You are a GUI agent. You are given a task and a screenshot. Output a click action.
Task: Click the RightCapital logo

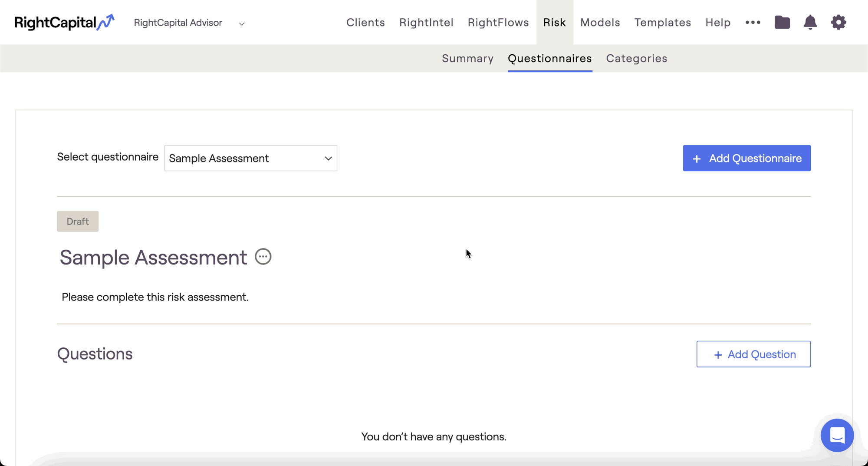pos(64,22)
